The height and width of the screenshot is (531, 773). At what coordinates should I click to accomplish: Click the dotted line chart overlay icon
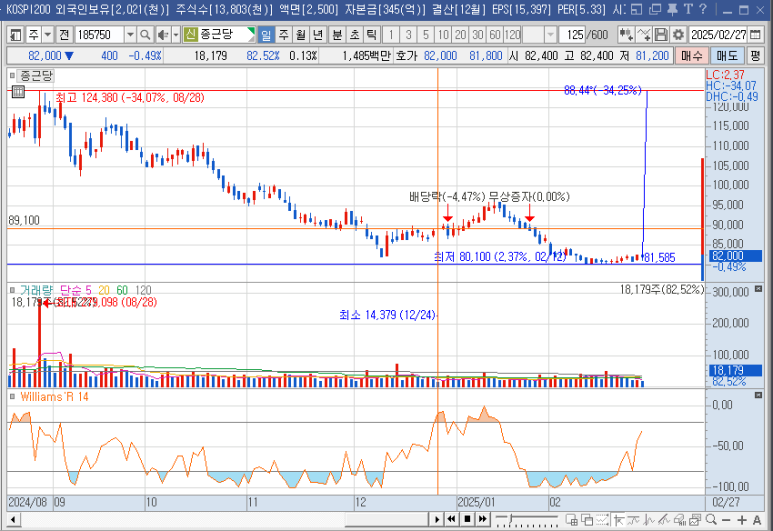pos(602,519)
